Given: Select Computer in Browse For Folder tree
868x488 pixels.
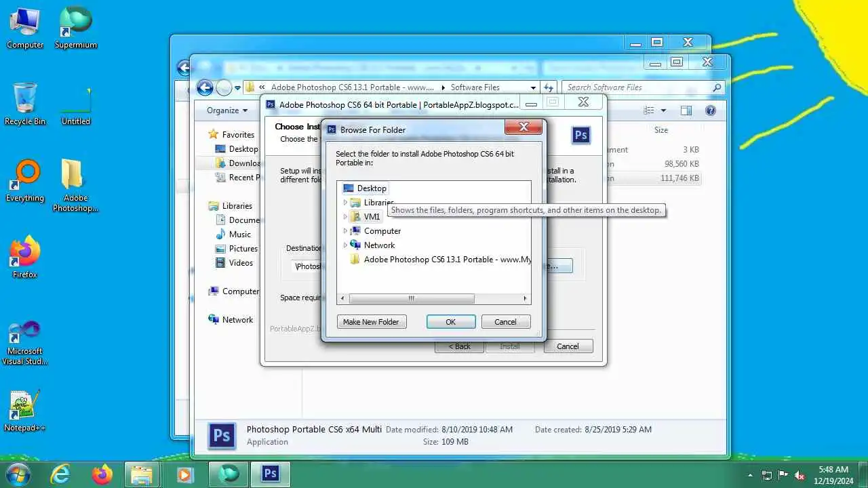Looking at the screenshot, I should click(376, 231).
